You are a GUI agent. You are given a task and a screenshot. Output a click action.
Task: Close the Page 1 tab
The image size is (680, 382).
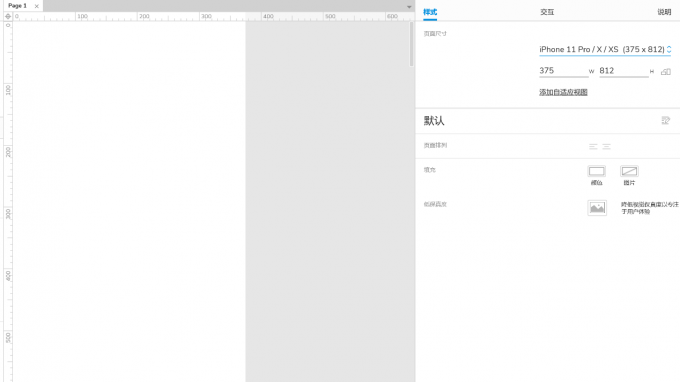[36, 6]
